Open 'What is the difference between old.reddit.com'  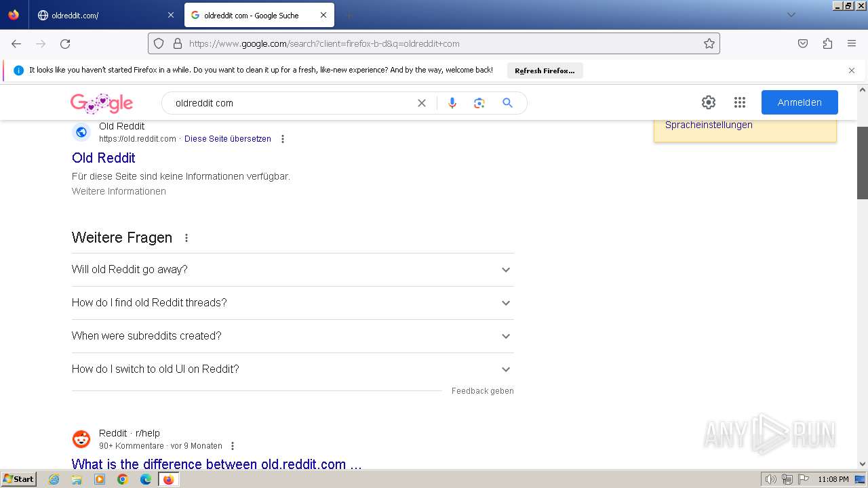coord(217,464)
